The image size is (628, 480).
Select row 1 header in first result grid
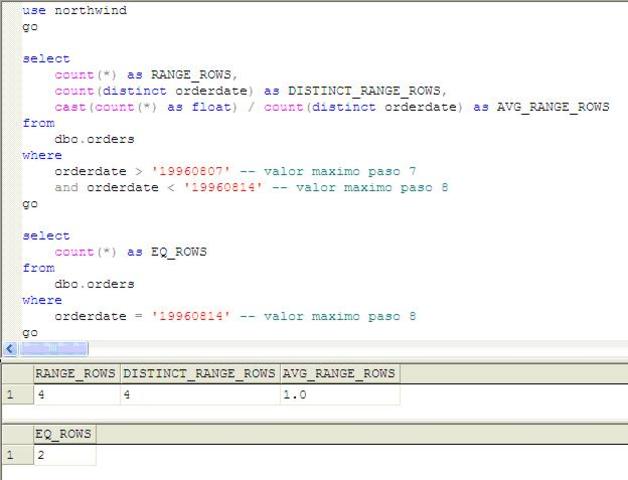tap(18, 395)
